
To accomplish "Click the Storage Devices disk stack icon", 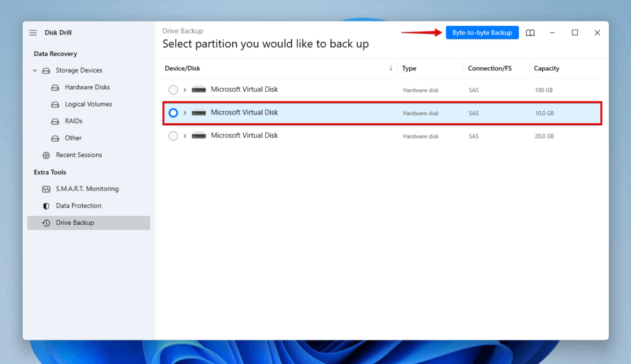I will 46,70.
